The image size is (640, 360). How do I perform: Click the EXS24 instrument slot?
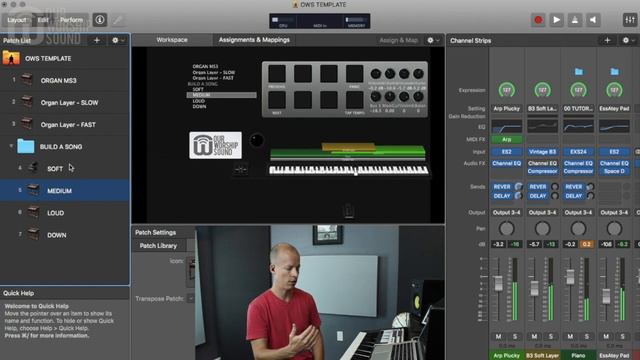pyautogui.click(x=578, y=152)
